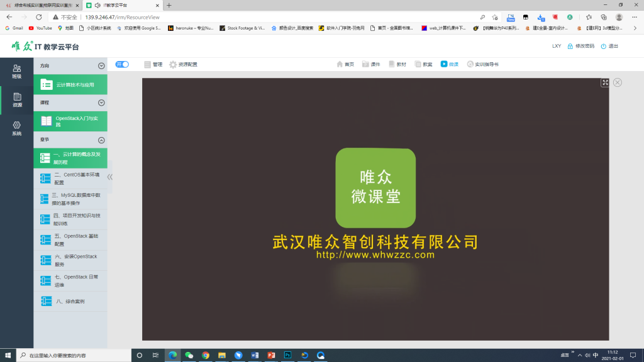This screenshot has height=362, width=644.
Task: Open the Windows notification center
Action: [x=633, y=356]
